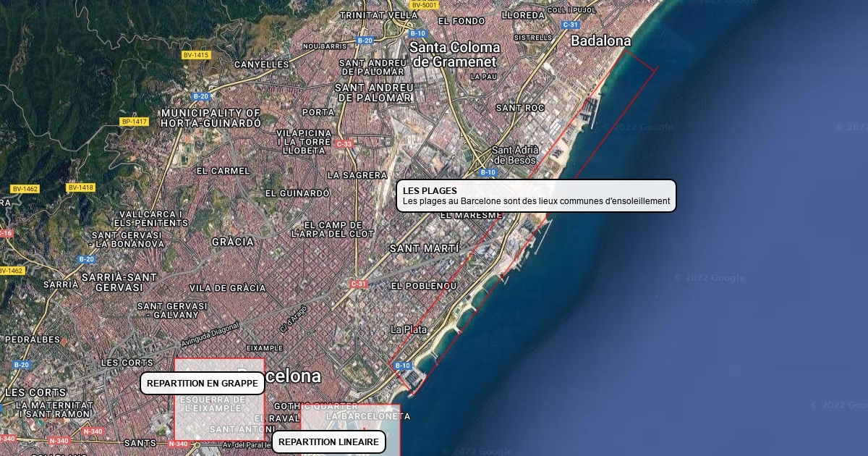868x456 pixels.
Task: Click B-10 shield near La Plata
Action: [x=403, y=366]
